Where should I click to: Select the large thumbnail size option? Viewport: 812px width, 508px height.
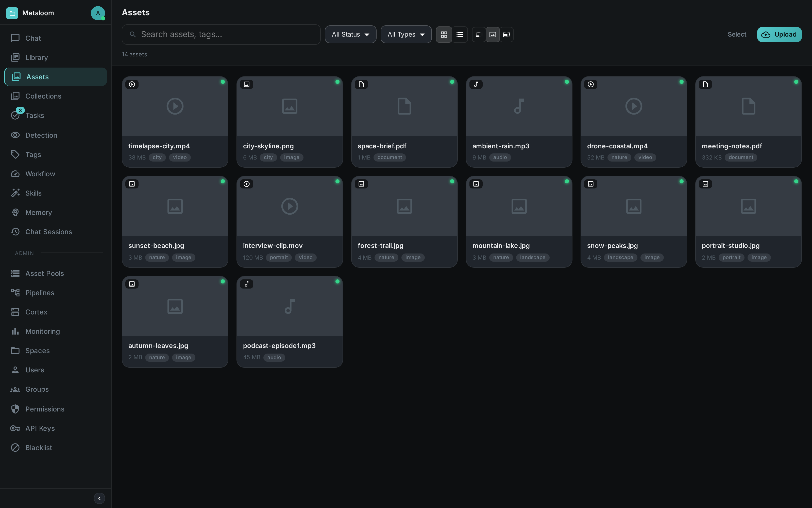[506, 35]
